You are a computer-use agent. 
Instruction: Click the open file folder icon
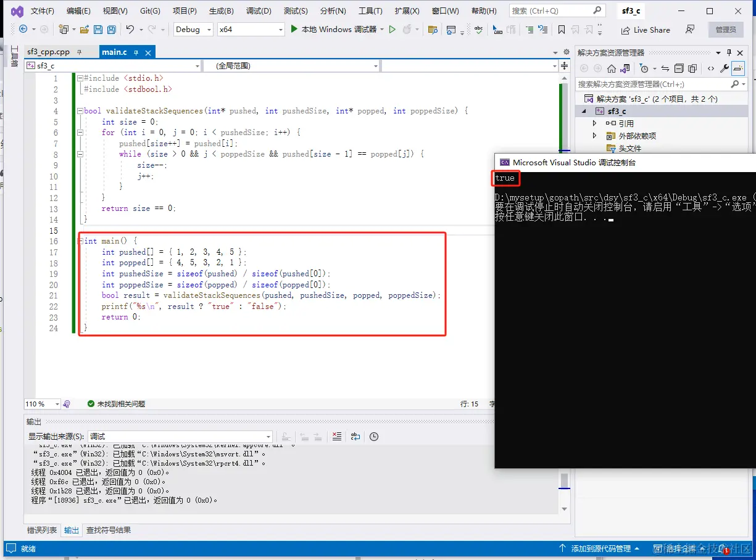click(x=85, y=30)
